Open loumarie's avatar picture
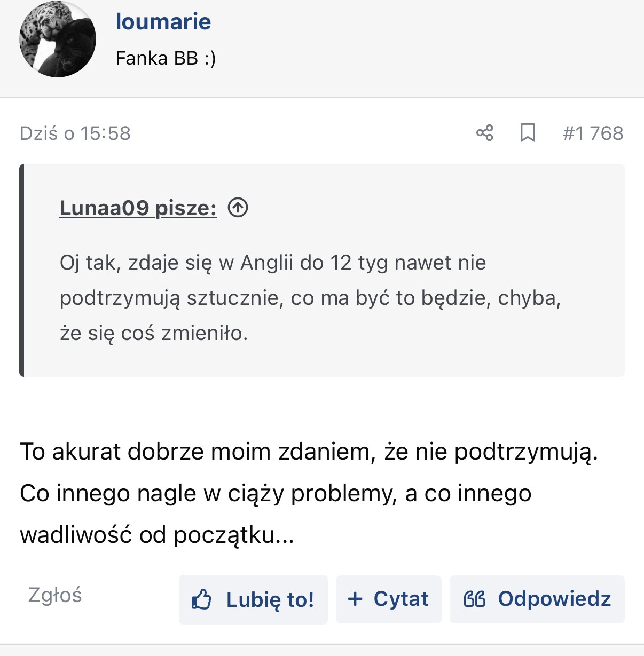The image size is (644, 656). 58,39
